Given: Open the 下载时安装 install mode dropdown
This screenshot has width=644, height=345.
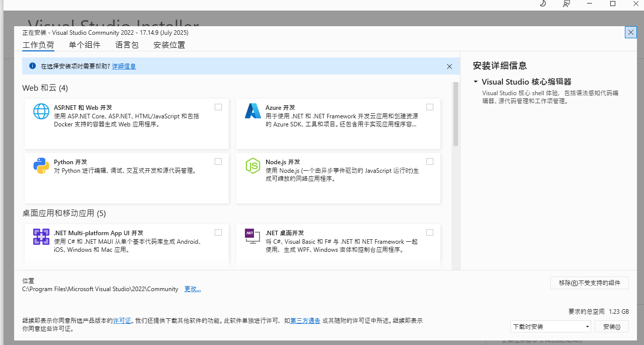Looking at the screenshot, I should [x=551, y=326].
